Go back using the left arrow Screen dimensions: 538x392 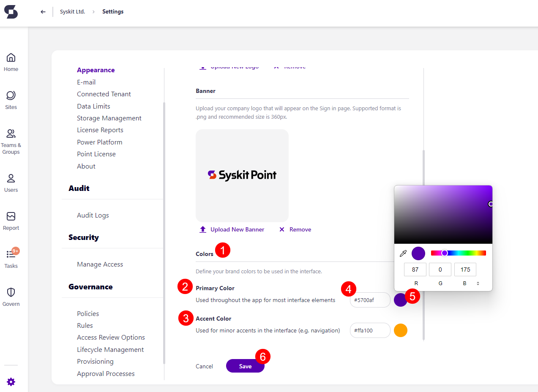coord(43,12)
